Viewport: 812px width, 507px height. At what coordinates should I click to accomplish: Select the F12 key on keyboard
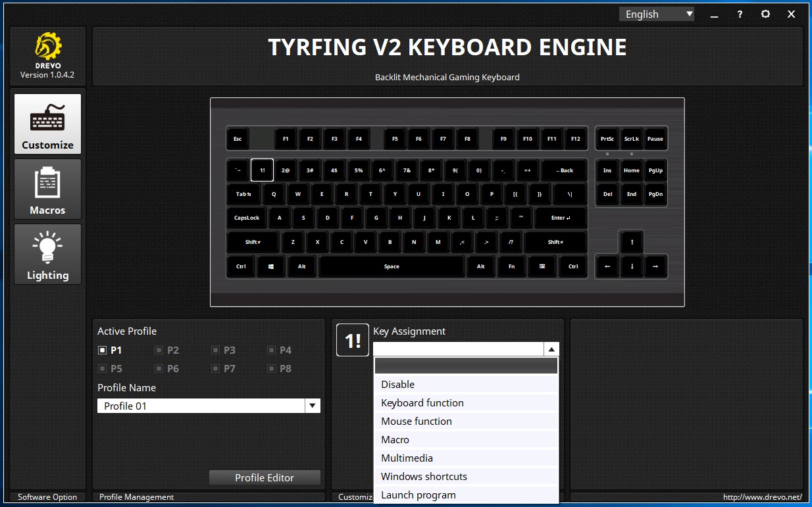576,139
